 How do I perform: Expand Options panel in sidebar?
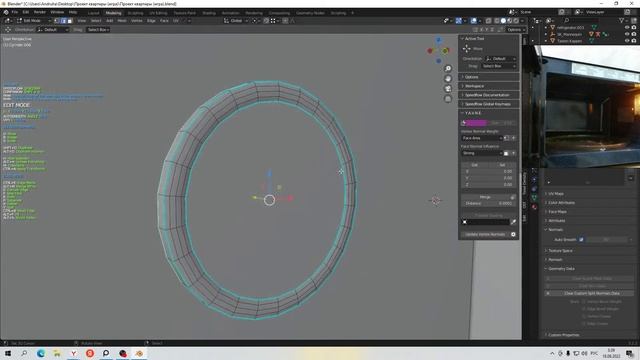(x=489, y=77)
